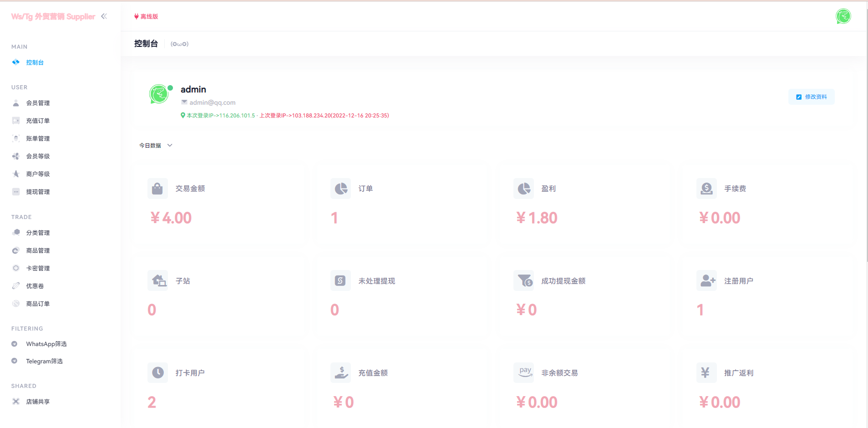The width and height of the screenshot is (868, 428).
Task: Click the chevron arrow next to 今日数据
Action: click(170, 146)
